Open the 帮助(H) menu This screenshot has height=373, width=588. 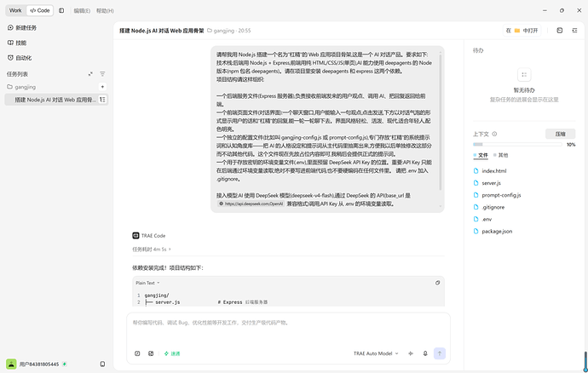pyautogui.click(x=105, y=11)
